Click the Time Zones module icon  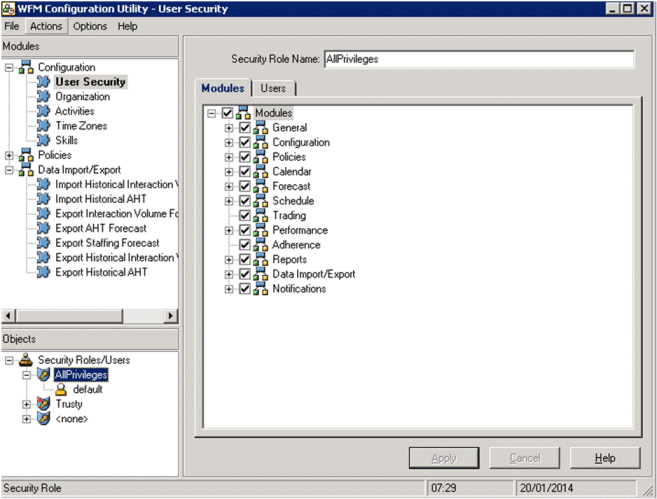pos(44,126)
